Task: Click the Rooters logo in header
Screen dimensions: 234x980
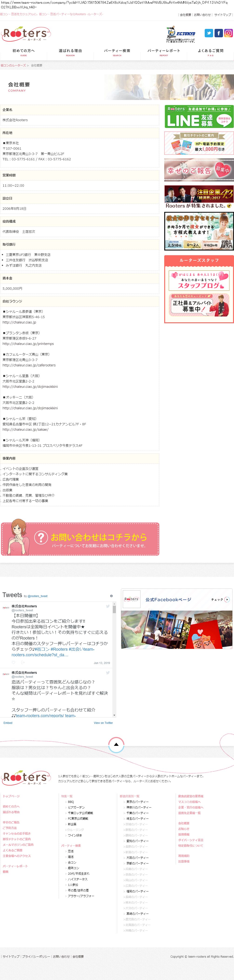Action: pyautogui.click(x=26, y=34)
